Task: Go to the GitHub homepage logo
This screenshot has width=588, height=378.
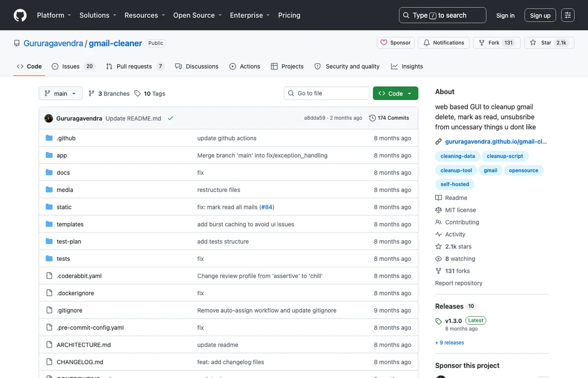Action: (20, 15)
